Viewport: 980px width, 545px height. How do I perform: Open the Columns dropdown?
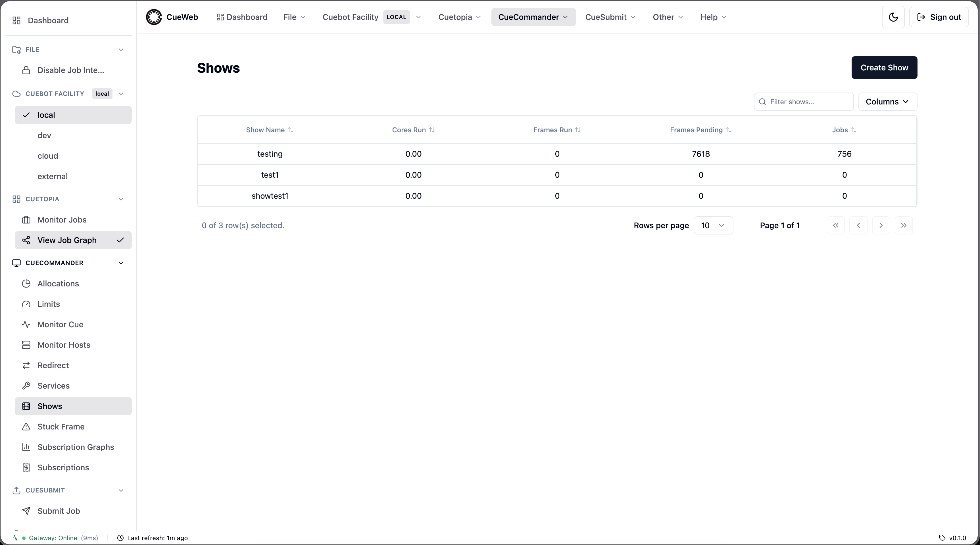point(888,102)
